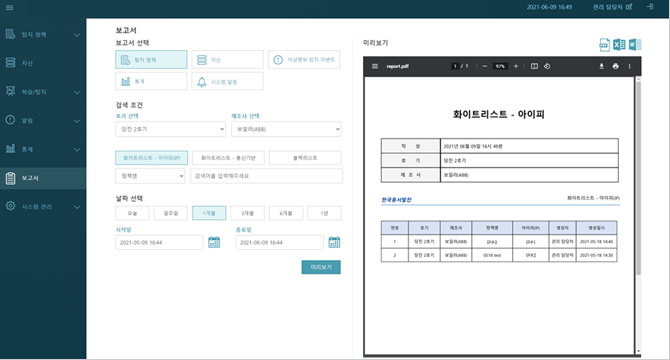
Task: Open the hamburger menu in top bar
Action: pyautogui.click(x=9, y=8)
